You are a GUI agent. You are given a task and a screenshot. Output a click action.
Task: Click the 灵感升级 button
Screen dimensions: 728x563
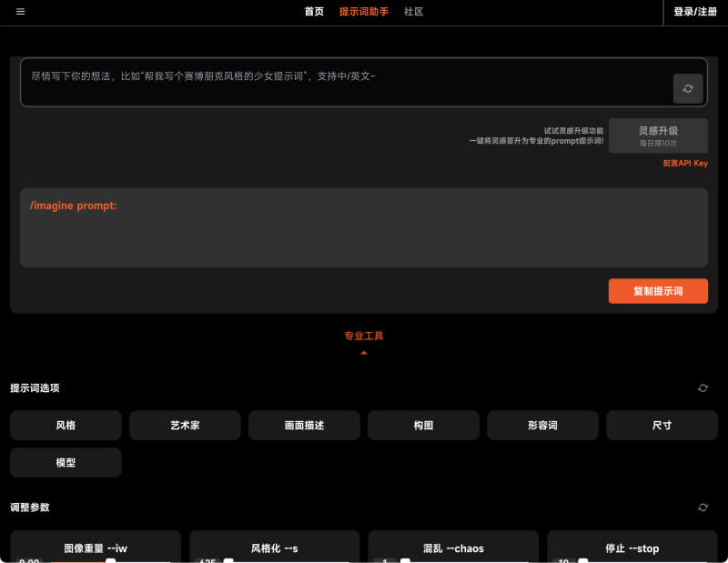pyautogui.click(x=658, y=136)
